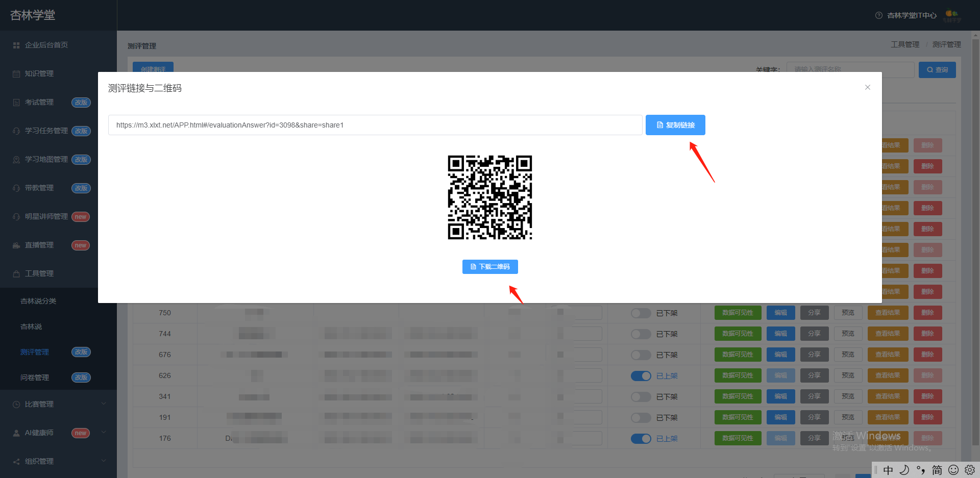980x478 pixels.
Task: Turn off the 已上架 switch for row 626
Action: coord(641,376)
